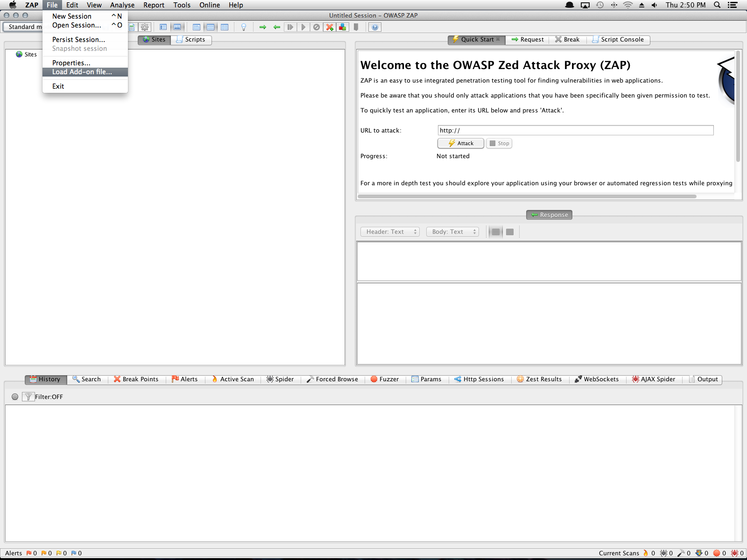Open the Body: Text dropdown
Image resolution: width=747 pixels, height=560 pixels.
[x=453, y=232]
